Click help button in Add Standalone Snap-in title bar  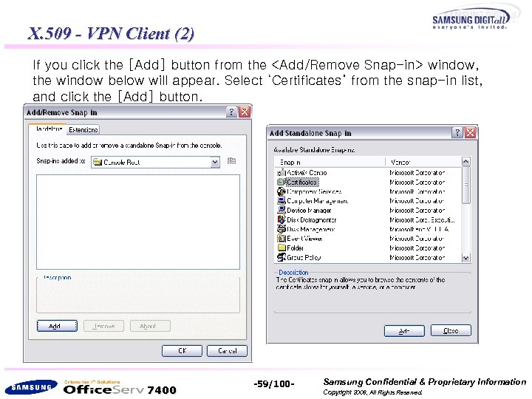point(457,132)
